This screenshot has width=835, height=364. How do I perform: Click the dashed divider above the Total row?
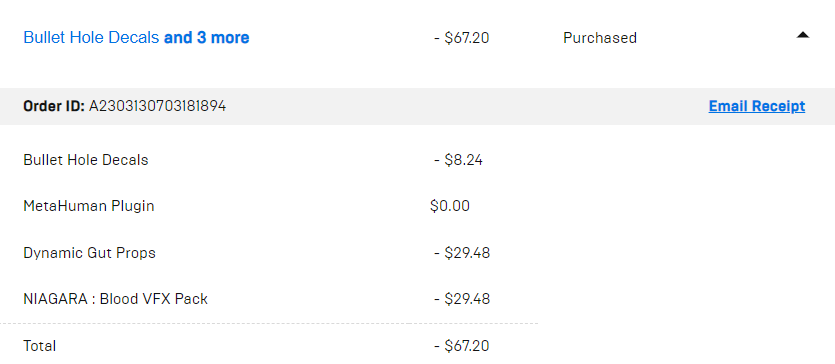click(x=269, y=323)
